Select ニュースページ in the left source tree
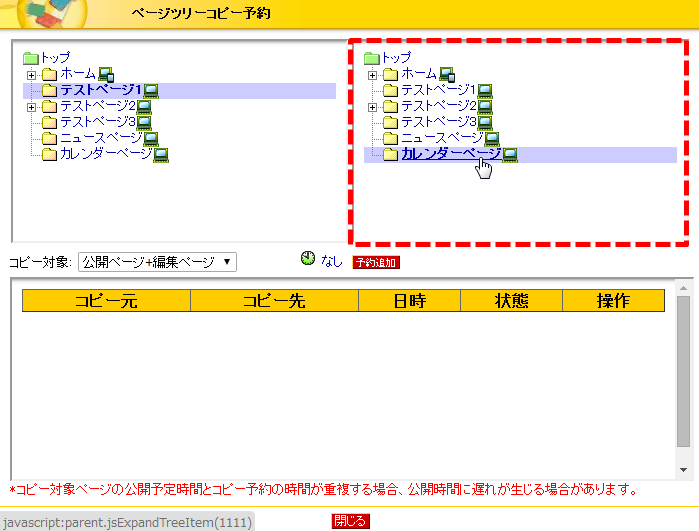699x531 pixels. pyautogui.click(x=101, y=138)
